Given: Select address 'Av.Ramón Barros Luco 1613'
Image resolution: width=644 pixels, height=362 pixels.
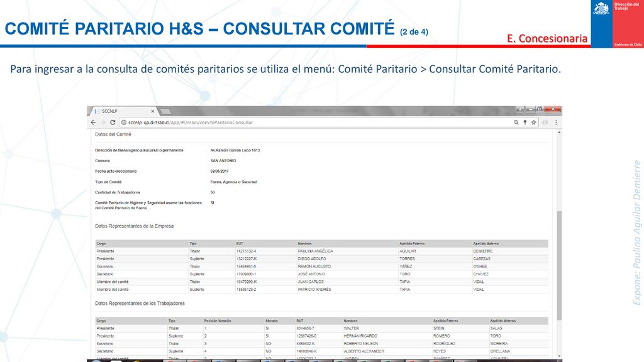Looking at the screenshot, I should pyautogui.click(x=235, y=150).
